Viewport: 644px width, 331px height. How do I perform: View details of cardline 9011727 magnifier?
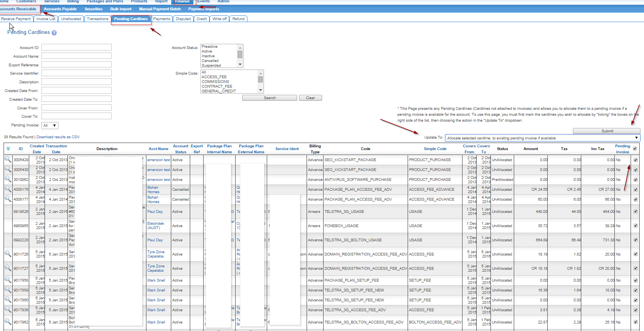pos(8,268)
